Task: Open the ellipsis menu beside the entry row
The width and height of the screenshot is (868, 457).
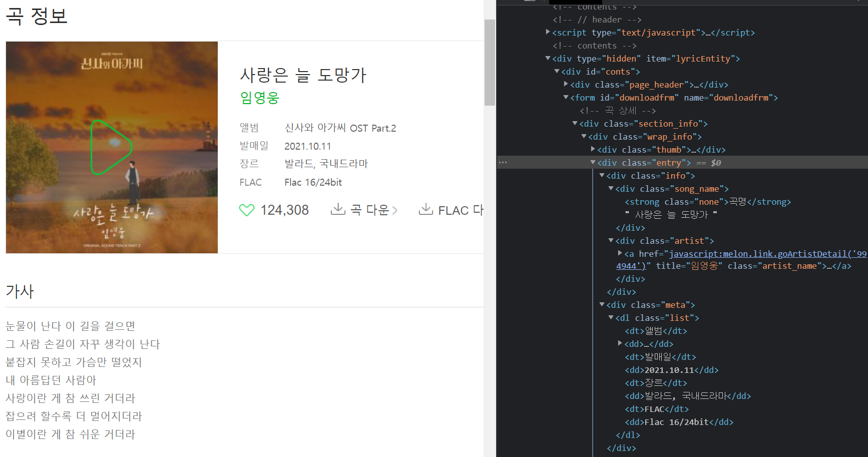Action: tap(503, 163)
